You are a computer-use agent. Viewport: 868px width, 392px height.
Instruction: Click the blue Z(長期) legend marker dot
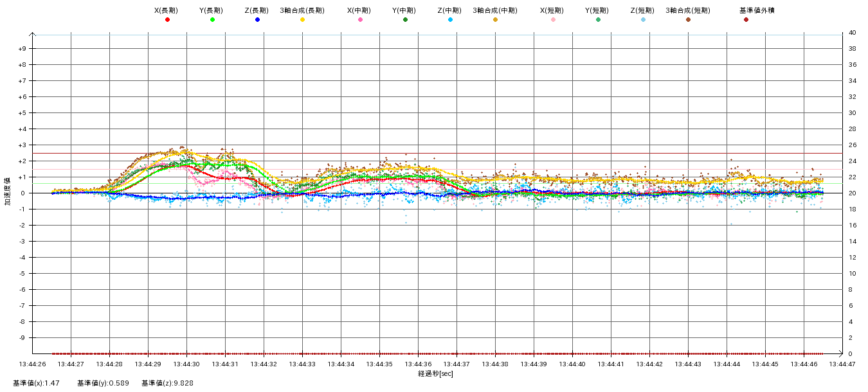pyautogui.click(x=257, y=20)
